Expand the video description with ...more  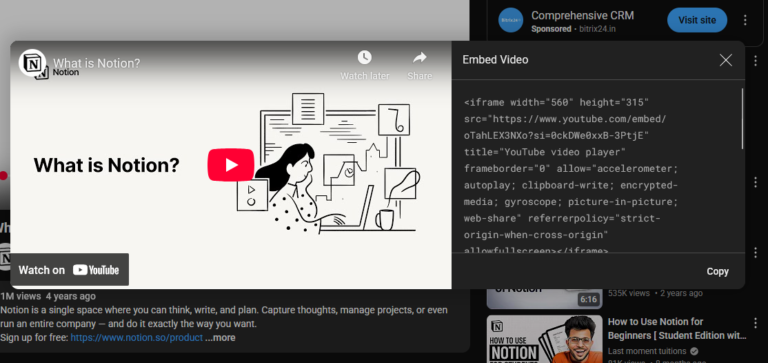(x=220, y=338)
